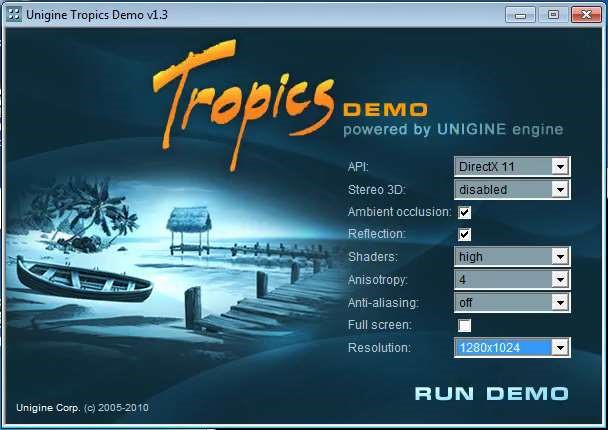Viewport: 608px width, 430px height.
Task: Maximize the Tropics Demo window
Action: point(553,15)
